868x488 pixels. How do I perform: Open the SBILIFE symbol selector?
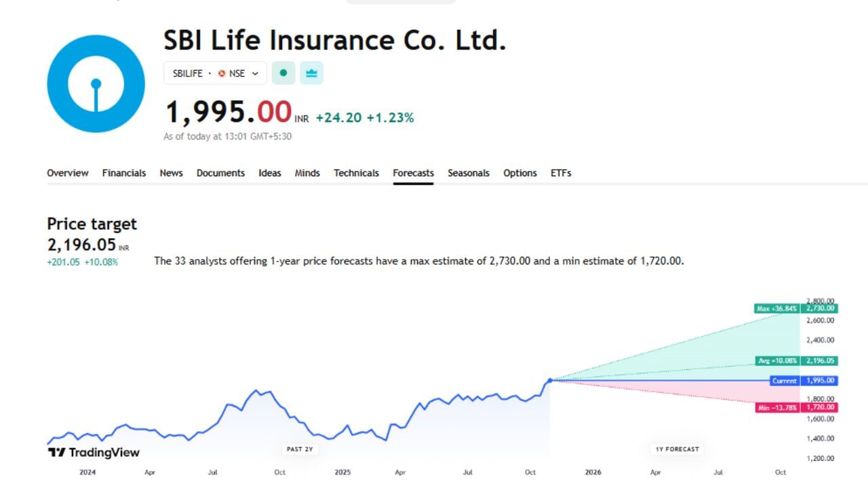click(188, 73)
